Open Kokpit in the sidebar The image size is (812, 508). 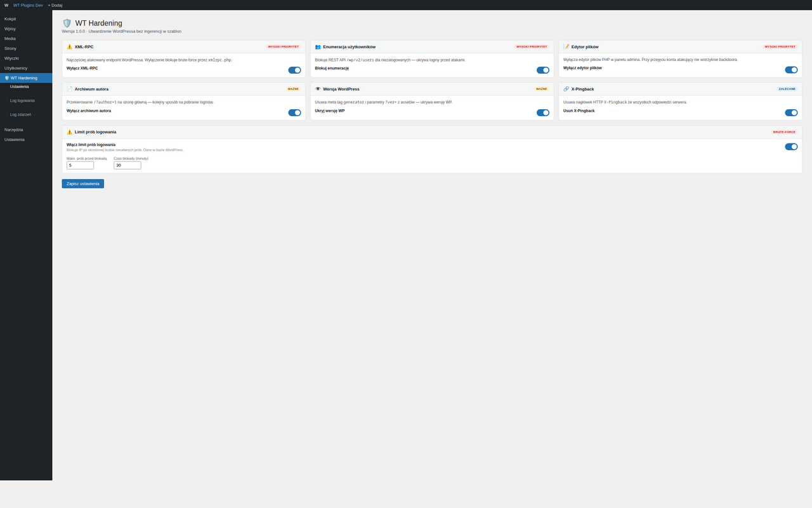[x=26, y=19]
